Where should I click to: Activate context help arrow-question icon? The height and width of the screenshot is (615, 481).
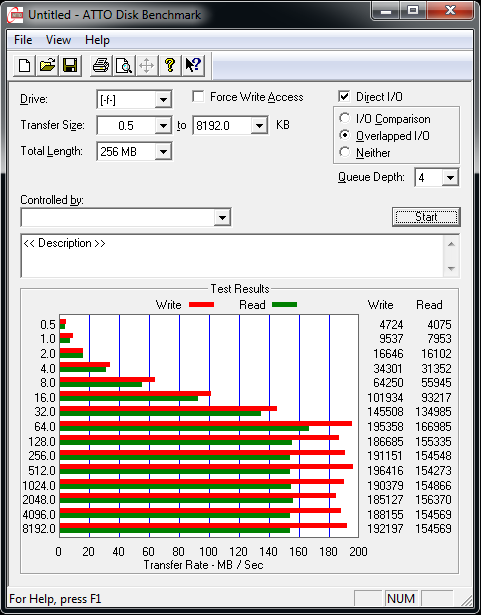[193, 65]
